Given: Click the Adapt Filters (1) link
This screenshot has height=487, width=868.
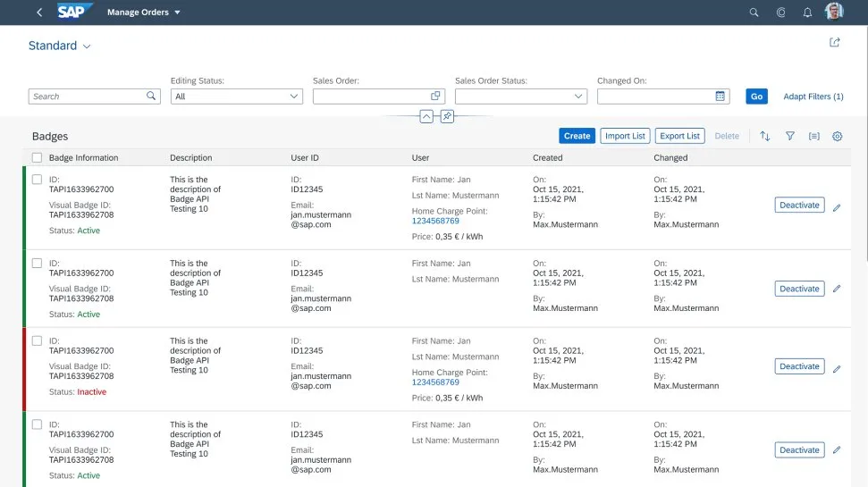Looking at the screenshot, I should 813,97.
